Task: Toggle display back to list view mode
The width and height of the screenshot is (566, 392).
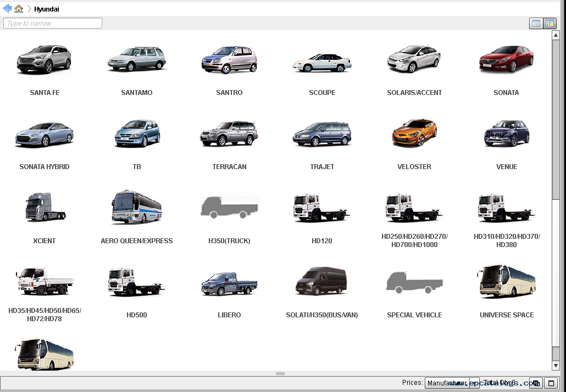Action: pyautogui.click(x=536, y=23)
